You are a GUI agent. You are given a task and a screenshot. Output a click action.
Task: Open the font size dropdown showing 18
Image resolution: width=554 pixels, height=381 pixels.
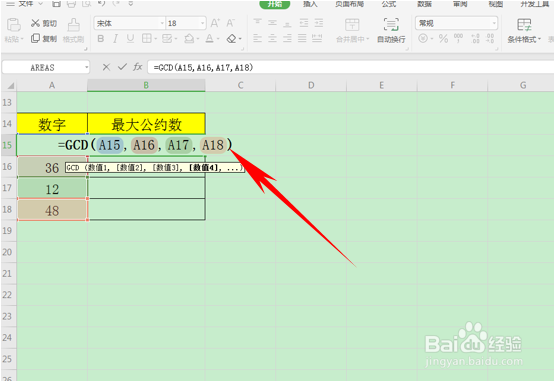[x=202, y=23]
